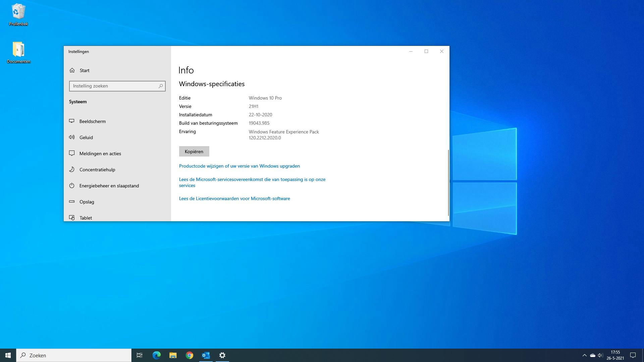Open Concentratiehulp settings
Screen dimensions: 644x362
(x=97, y=170)
